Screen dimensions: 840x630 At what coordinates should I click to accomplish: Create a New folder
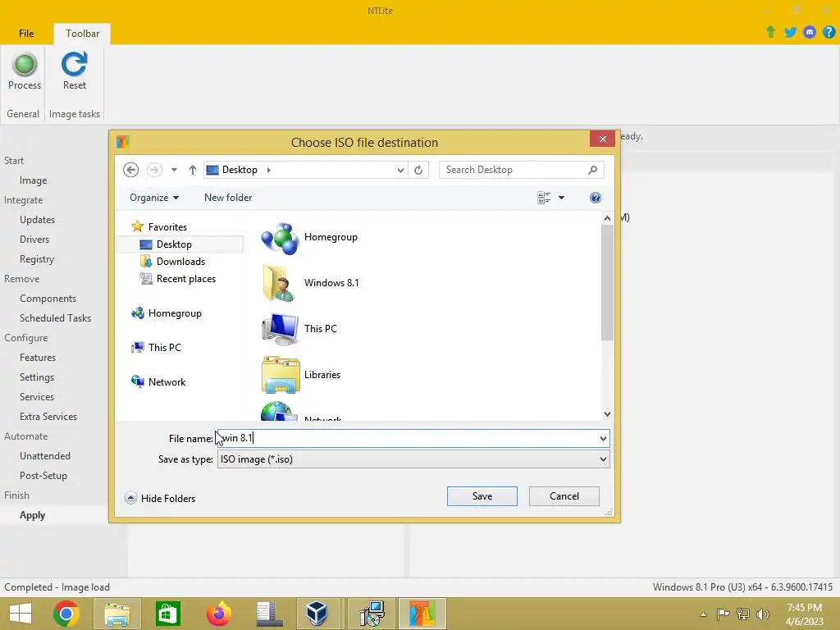tap(228, 198)
